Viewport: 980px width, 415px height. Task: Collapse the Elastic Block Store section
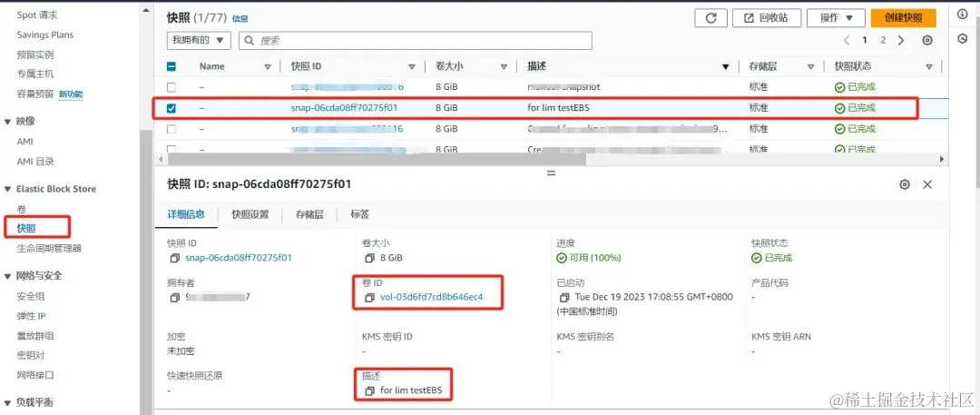(x=7, y=188)
